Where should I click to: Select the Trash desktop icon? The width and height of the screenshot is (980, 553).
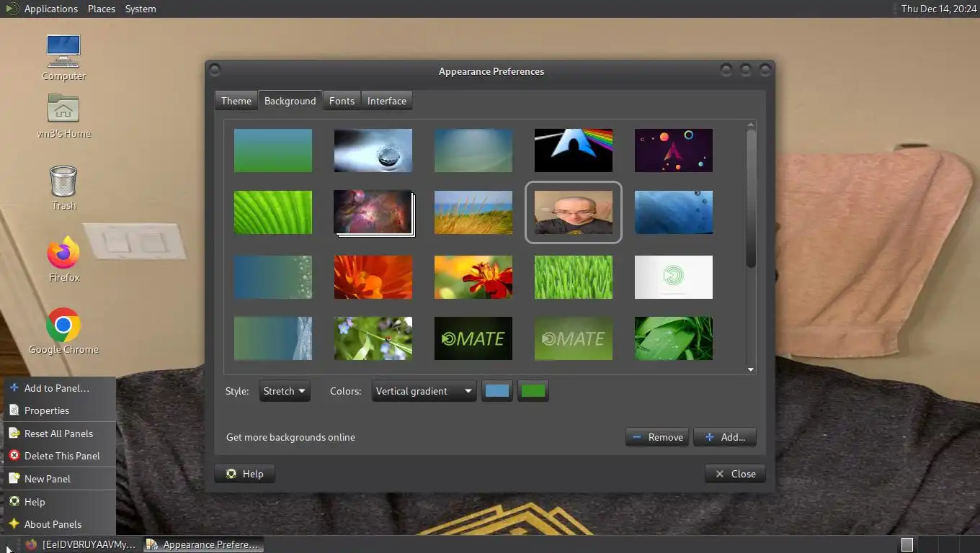click(x=63, y=187)
